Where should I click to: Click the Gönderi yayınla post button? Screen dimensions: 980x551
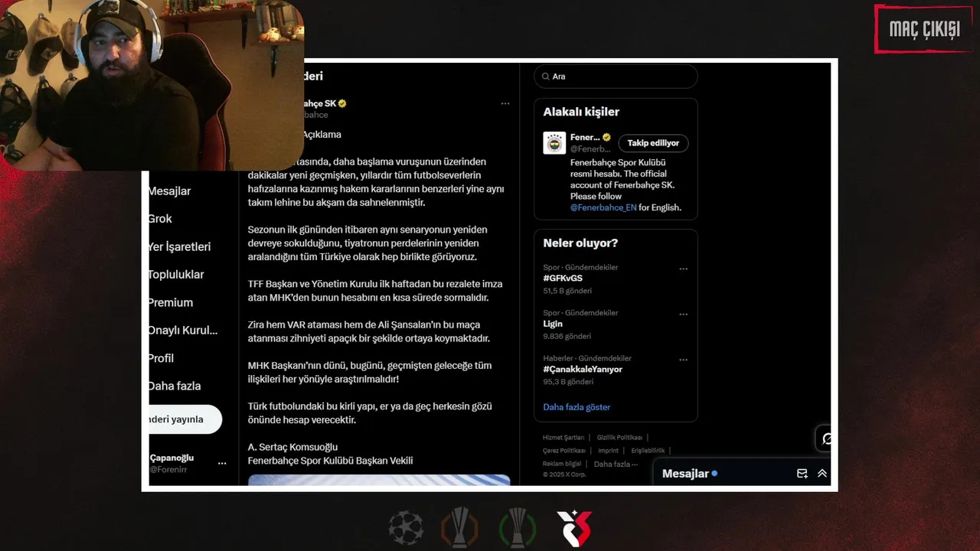(185, 419)
